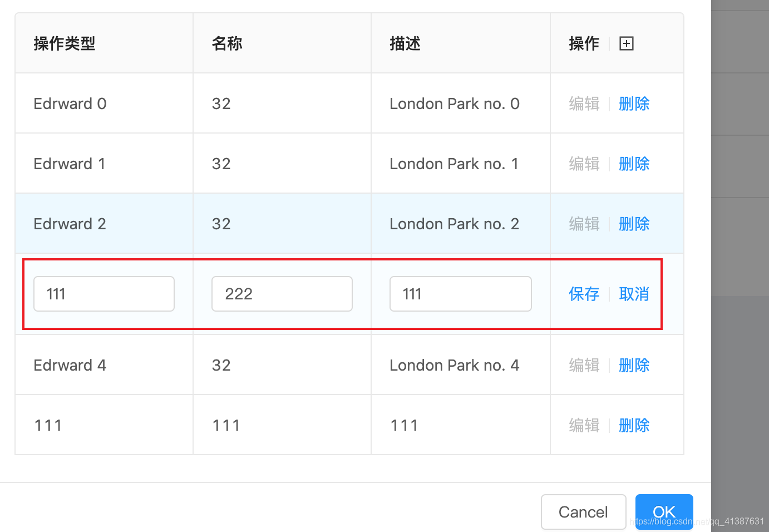
Task: Click 删除 for the Edrward 2 row
Action: coord(634,224)
